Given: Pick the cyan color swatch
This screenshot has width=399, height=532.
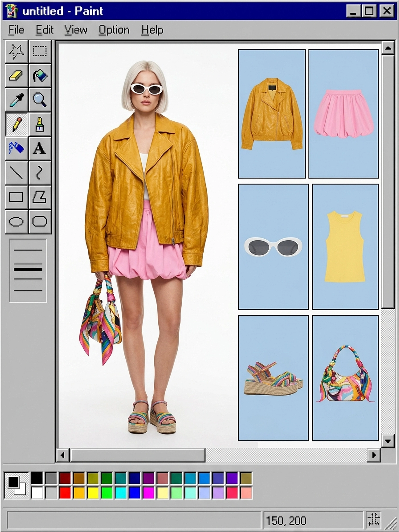Looking at the screenshot, I should pyautogui.click(x=121, y=493).
